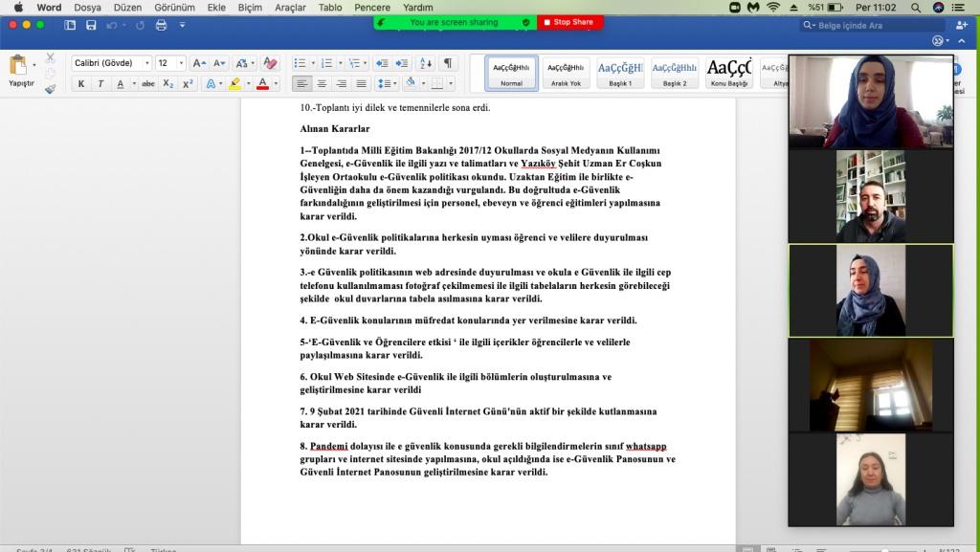Click the Sort A-Z icon
The height and width of the screenshot is (552, 980).
click(x=425, y=63)
